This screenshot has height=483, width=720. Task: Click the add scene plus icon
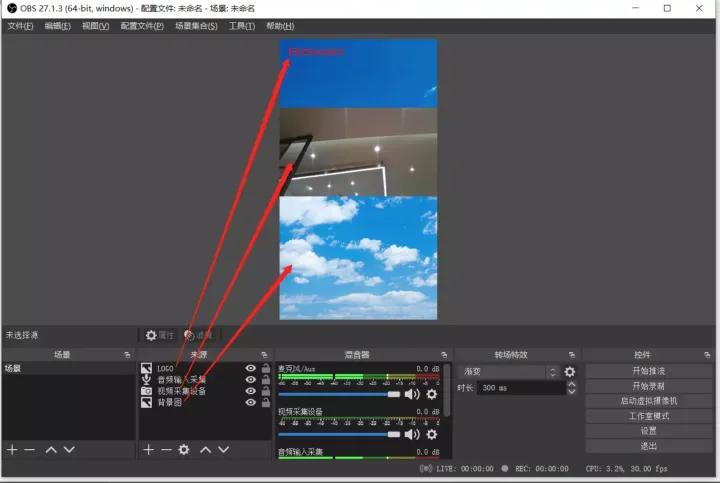[x=12, y=450]
